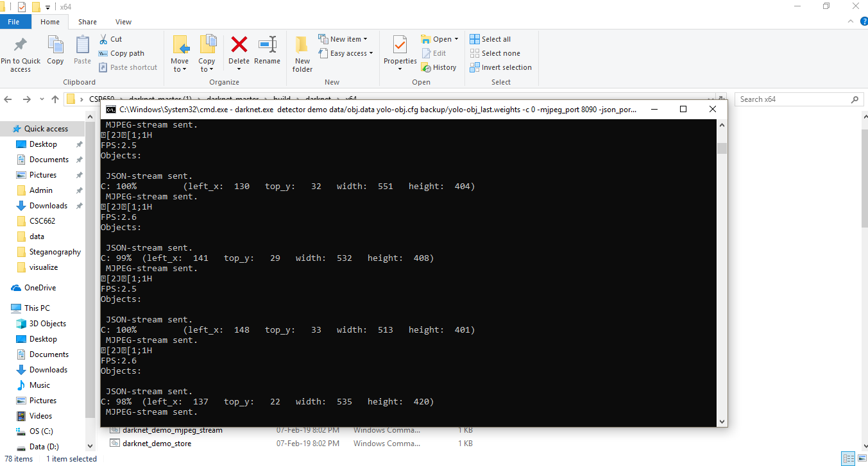Create a New folder
Viewport: 868px width, 466px height.
[x=302, y=54]
